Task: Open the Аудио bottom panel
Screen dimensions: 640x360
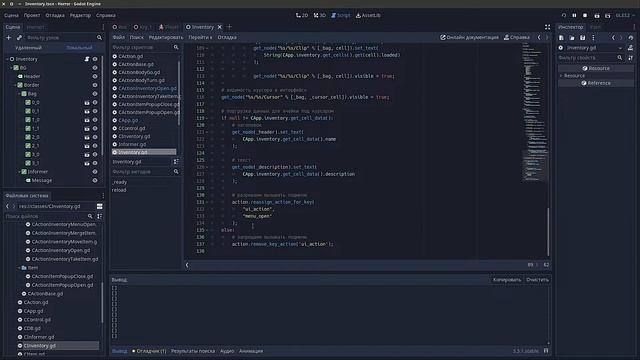Action: pyautogui.click(x=227, y=351)
